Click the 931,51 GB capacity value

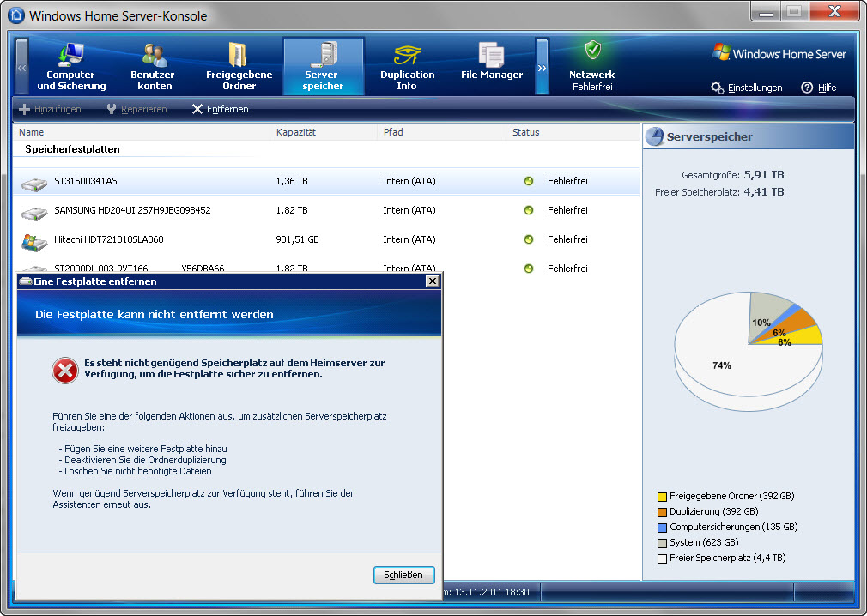pos(298,239)
